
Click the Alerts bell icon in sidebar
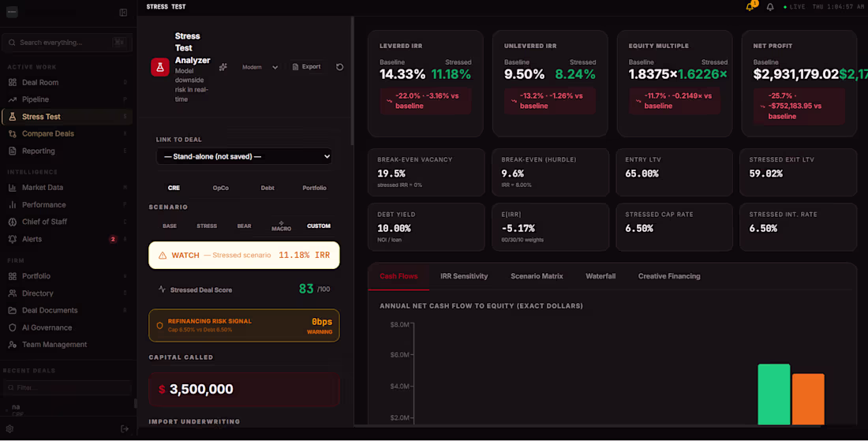tap(12, 239)
